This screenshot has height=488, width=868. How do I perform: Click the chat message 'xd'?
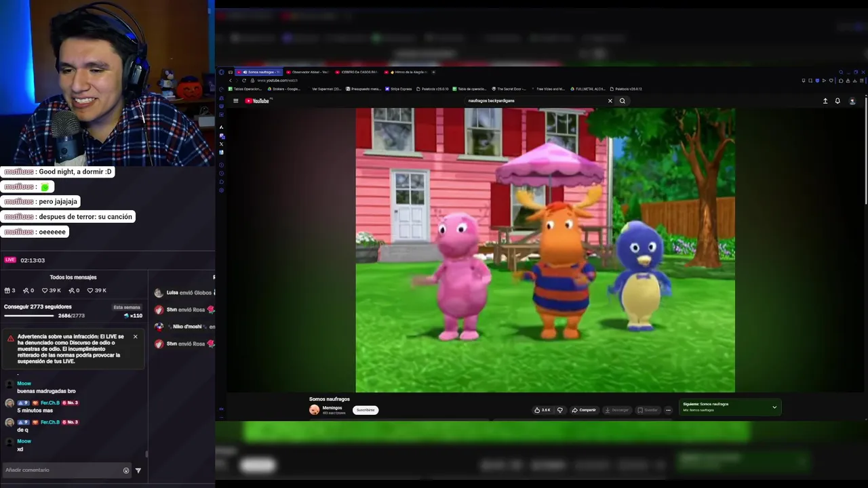coord(20,449)
